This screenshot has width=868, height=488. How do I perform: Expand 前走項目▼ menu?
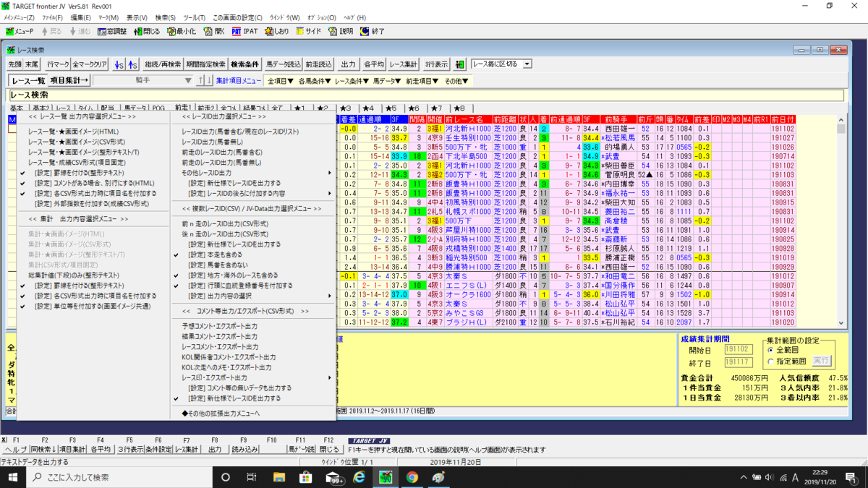[x=422, y=81]
